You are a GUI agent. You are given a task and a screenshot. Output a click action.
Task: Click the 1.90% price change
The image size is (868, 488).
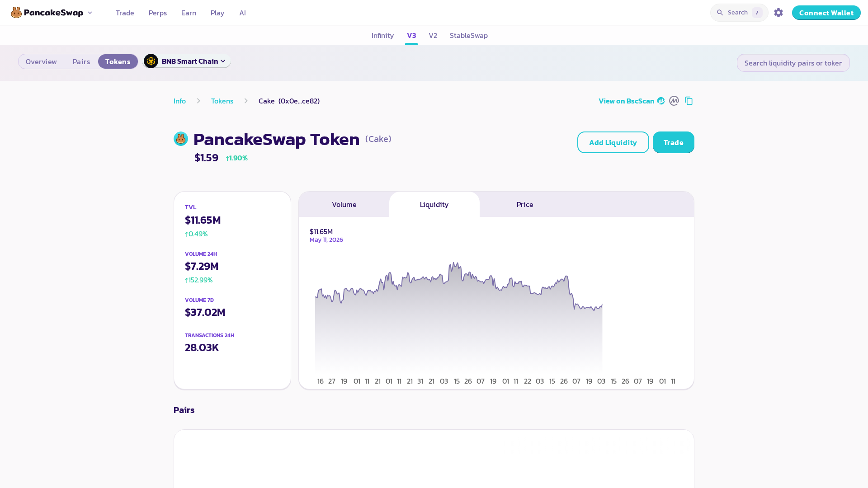point(236,158)
